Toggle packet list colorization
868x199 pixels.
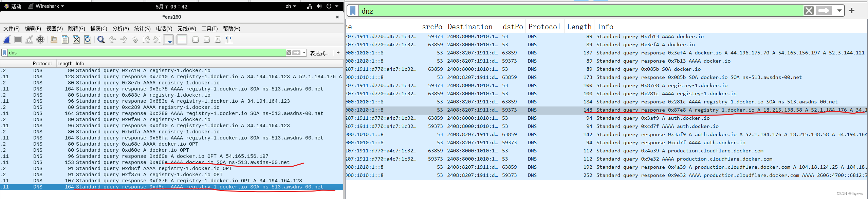point(182,40)
